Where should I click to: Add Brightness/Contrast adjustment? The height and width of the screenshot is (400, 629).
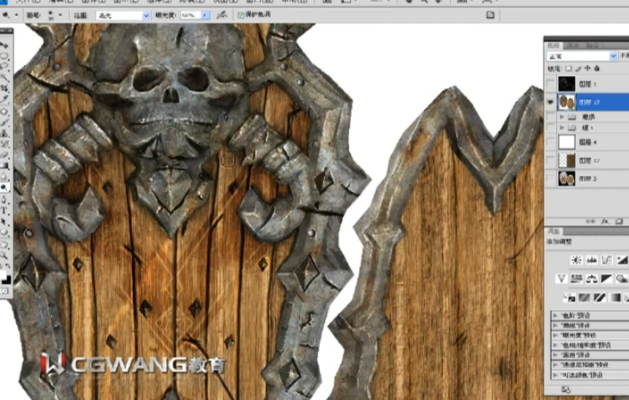(577, 260)
